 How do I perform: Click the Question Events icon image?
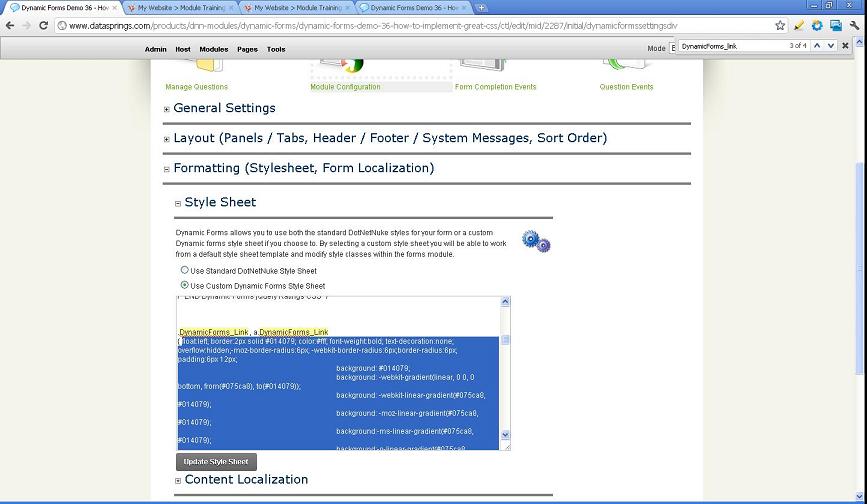point(626,65)
